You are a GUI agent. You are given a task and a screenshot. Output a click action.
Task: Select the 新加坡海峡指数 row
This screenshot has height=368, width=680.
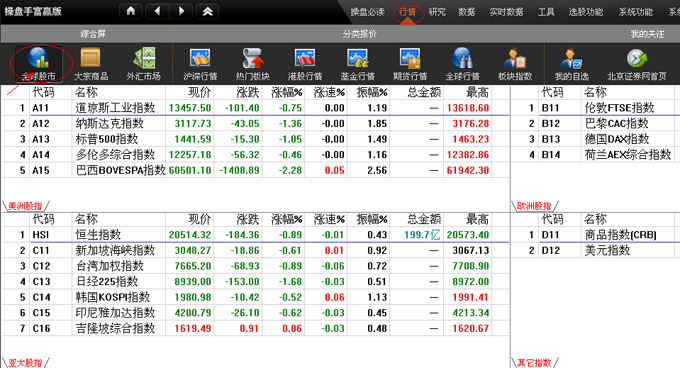coord(255,250)
